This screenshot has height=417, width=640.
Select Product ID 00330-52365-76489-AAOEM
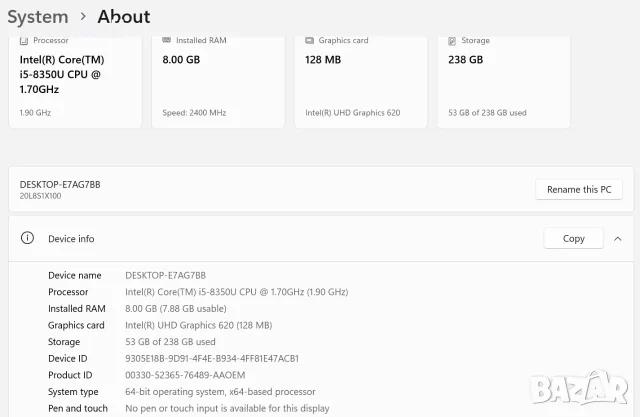coord(185,375)
